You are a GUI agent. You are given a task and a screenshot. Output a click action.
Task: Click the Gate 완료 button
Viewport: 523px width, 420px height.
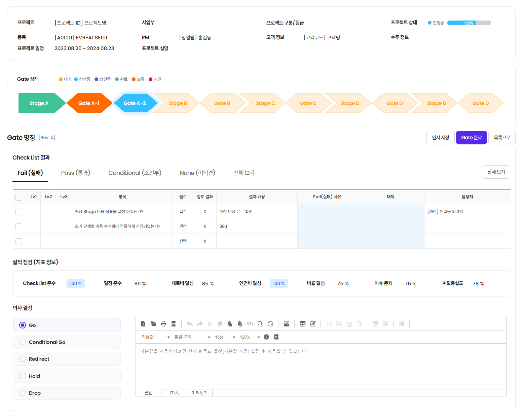[x=471, y=138]
